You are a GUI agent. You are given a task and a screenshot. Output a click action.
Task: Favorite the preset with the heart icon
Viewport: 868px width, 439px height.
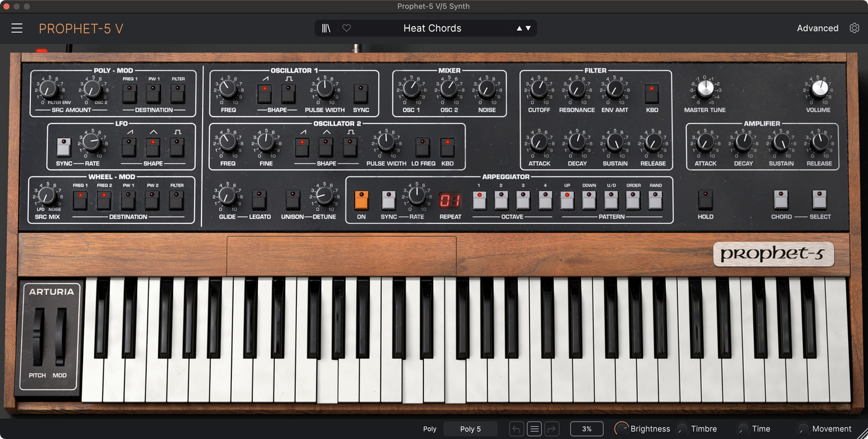(347, 28)
